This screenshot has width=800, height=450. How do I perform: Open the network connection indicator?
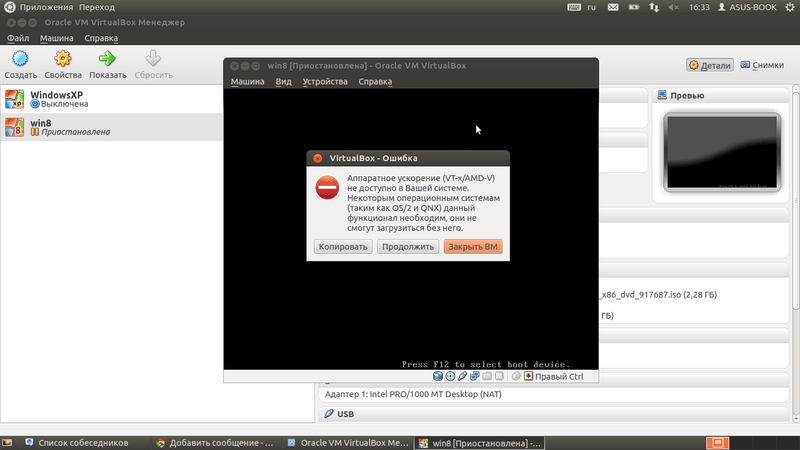click(x=654, y=7)
